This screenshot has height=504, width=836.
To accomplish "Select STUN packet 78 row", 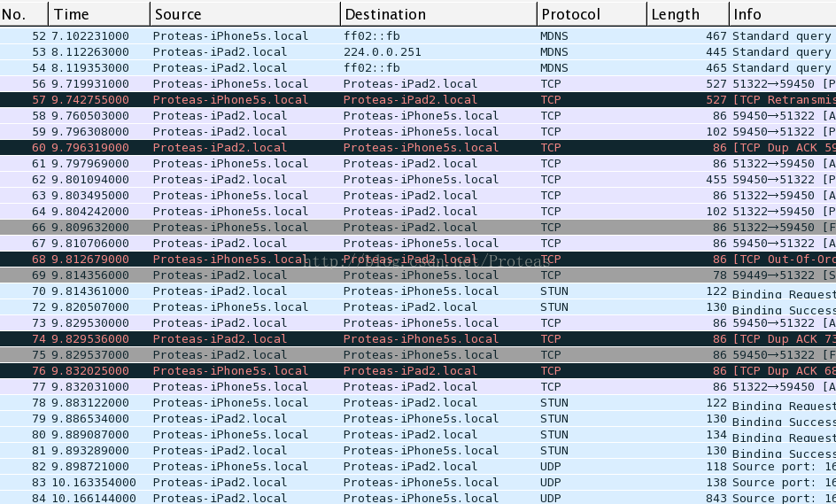I will click(x=418, y=403).
